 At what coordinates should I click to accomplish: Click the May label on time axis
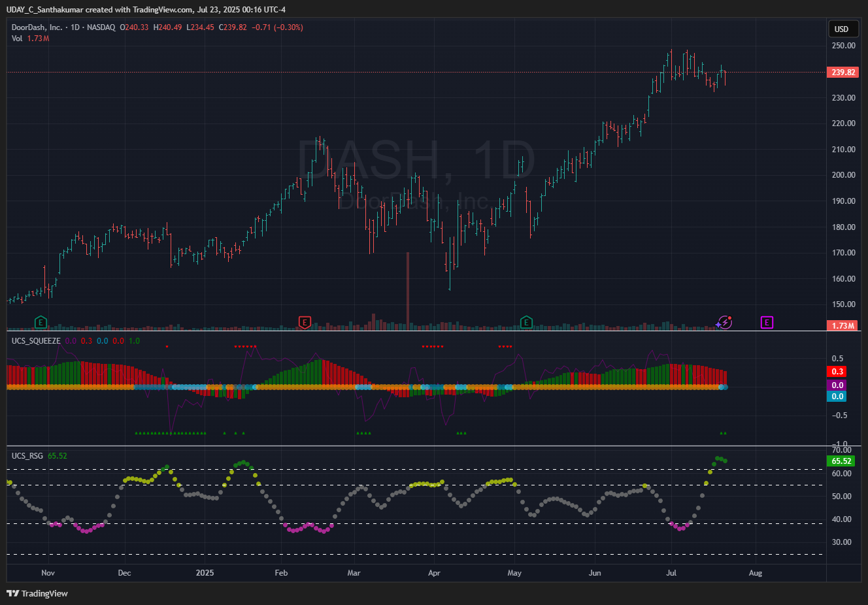tap(514, 573)
